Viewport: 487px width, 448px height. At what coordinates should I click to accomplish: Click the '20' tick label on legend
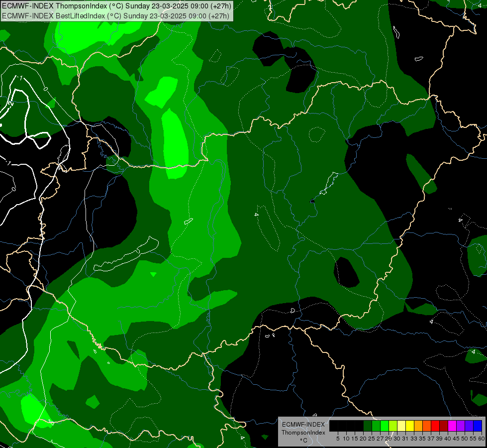pyautogui.click(x=363, y=439)
